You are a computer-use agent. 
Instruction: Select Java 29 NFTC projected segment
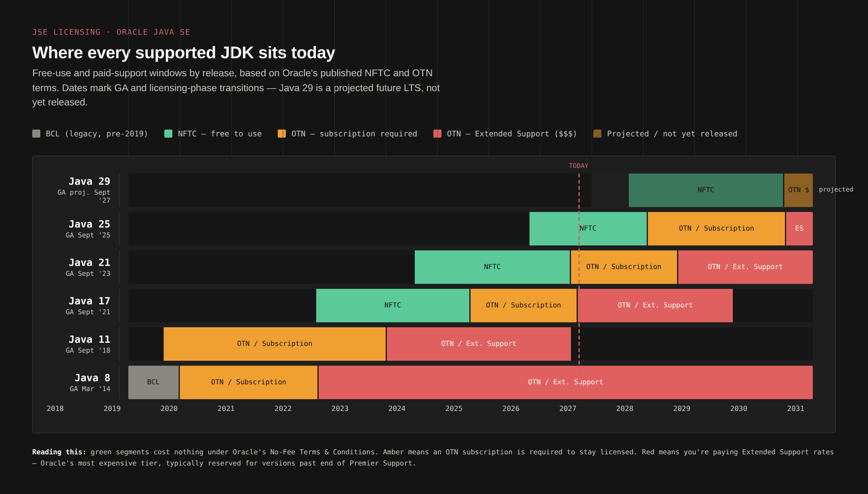[x=706, y=190]
